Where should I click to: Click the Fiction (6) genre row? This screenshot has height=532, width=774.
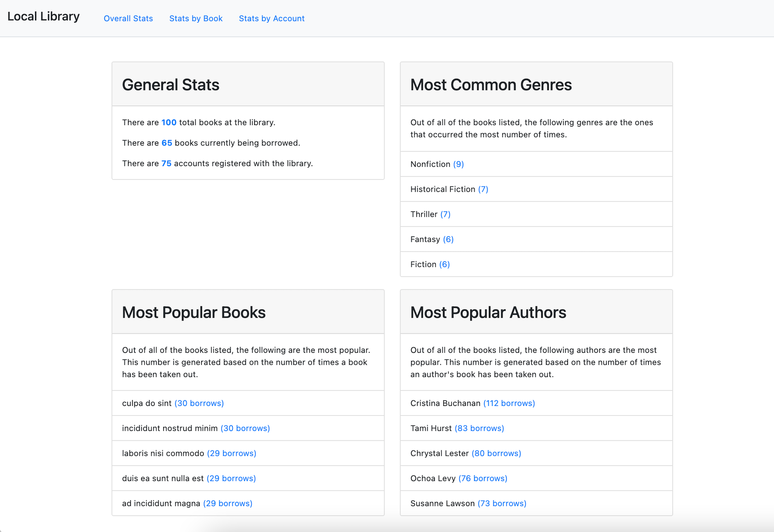click(x=536, y=264)
